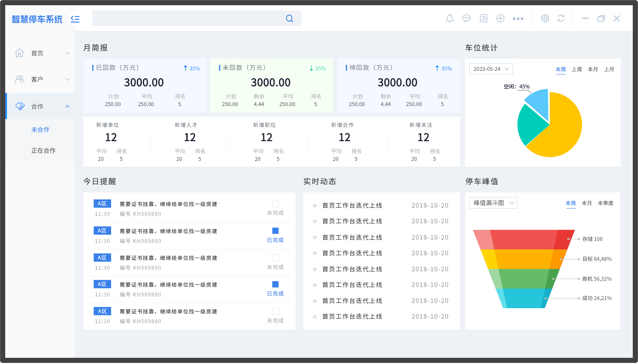Click the add plus-circle icon
Screen dimensions: 638x364
pos(500,19)
